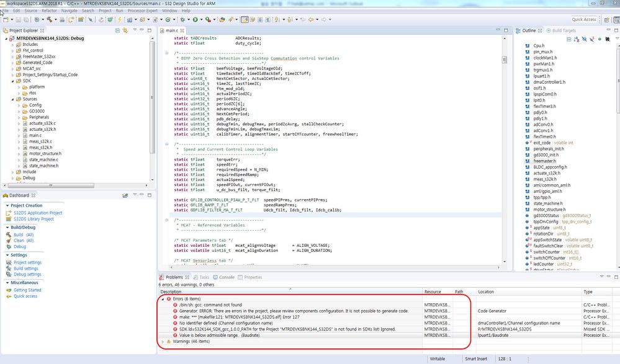Toggle alphabetical Sort in Outline
This screenshot has width=620, height=364.
[x=577, y=39]
